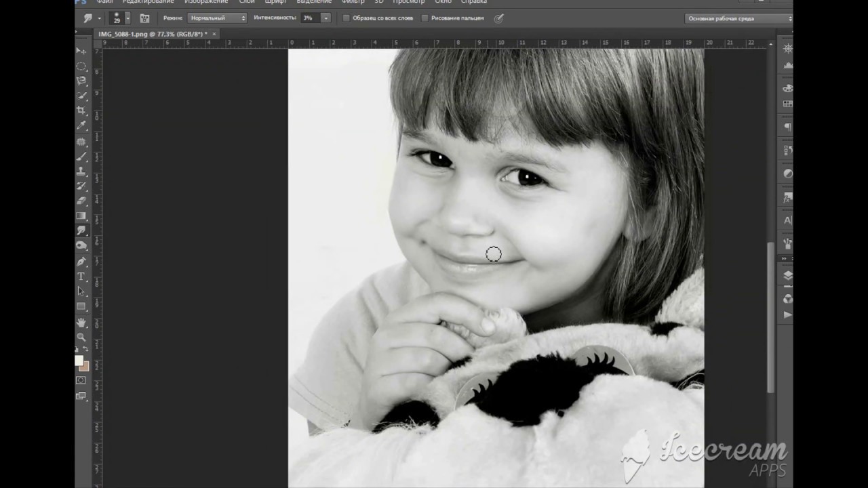Screen dimensions: 868x488
Task: Toggle tablet pressure for strength icon
Action: [499, 18]
